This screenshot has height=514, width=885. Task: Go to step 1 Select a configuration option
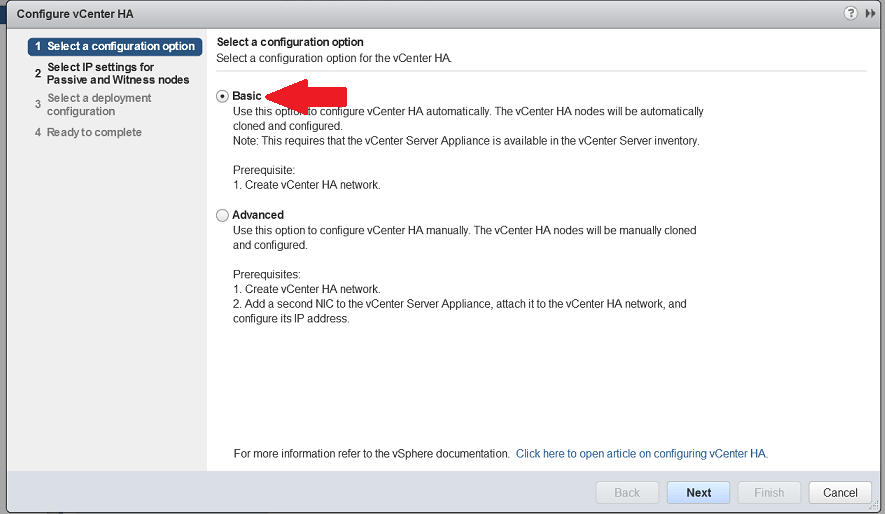120,46
